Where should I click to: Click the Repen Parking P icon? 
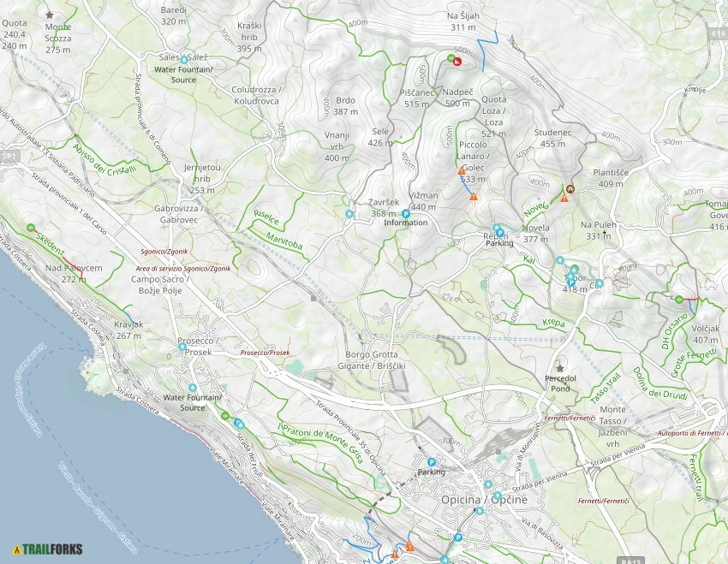(500, 233)
